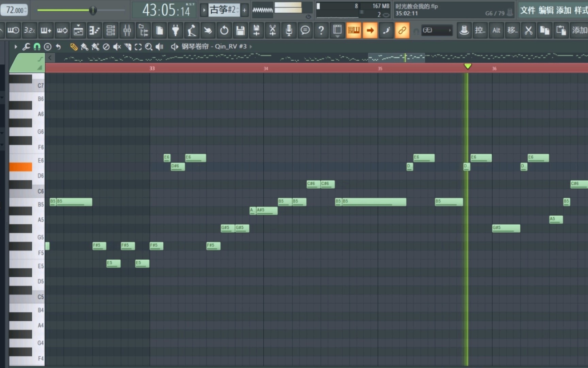Open pattern selector arrow left of 古筝#2
588x368 pixels.
tap(204, 10)
